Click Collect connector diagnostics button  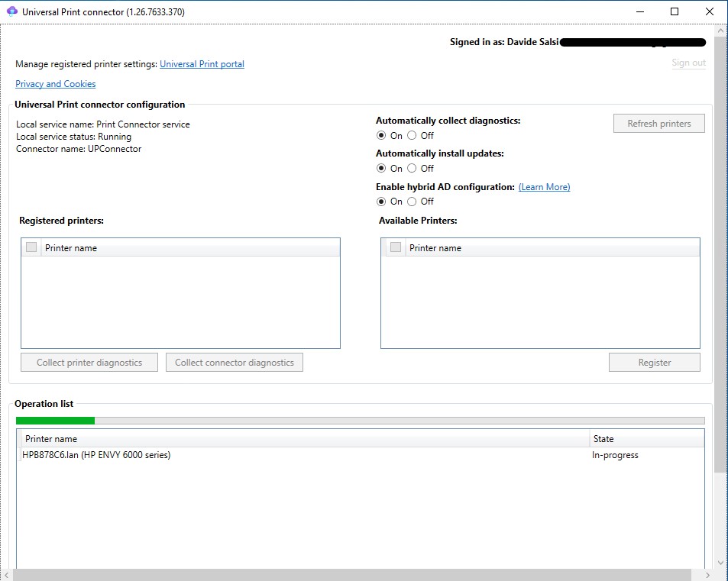click(234, 363)
